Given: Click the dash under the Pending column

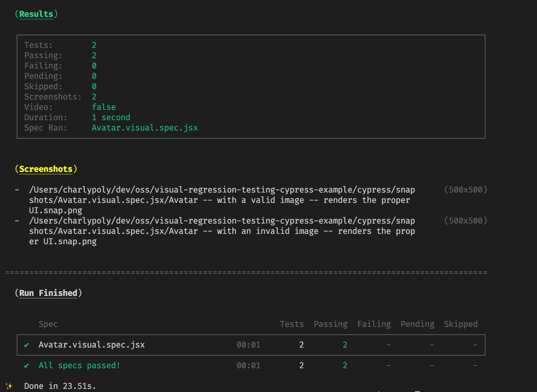Looking at the screenshot, I should (432, 345).
